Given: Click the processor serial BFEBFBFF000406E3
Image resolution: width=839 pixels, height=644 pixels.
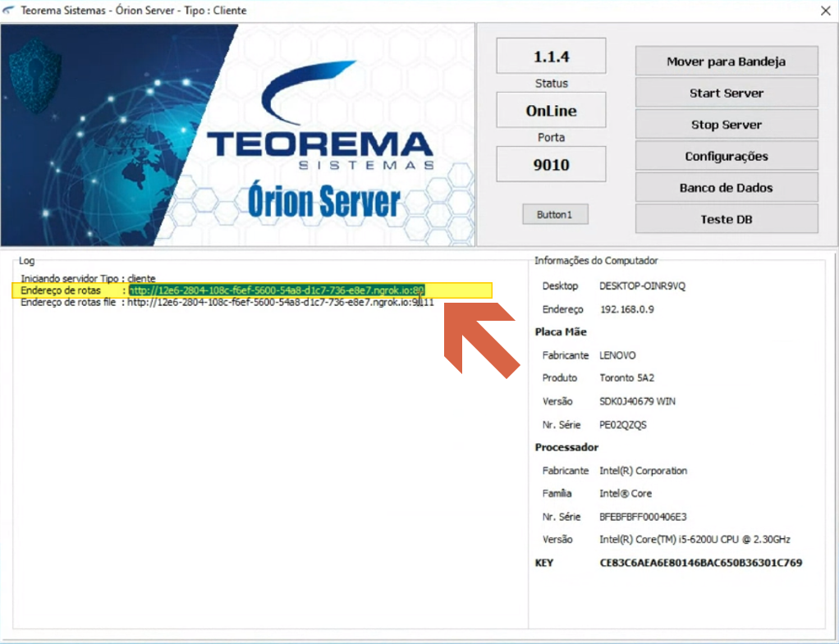Looking at the screenshot, I should [x=643, y=517].
